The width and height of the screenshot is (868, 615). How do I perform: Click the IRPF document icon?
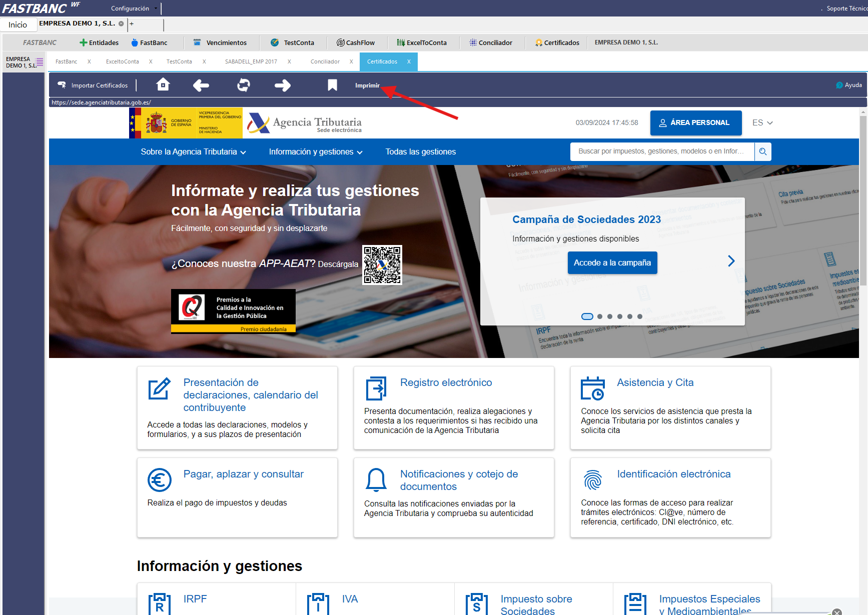(160, 603)
